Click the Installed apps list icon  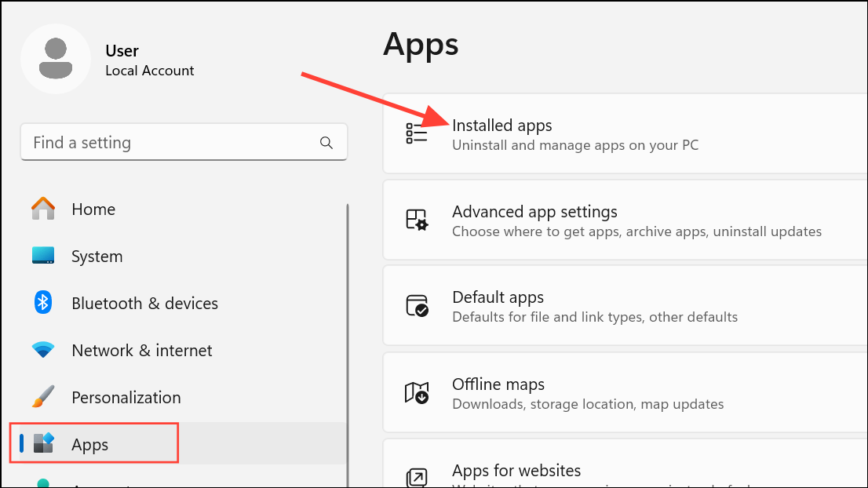416,133
